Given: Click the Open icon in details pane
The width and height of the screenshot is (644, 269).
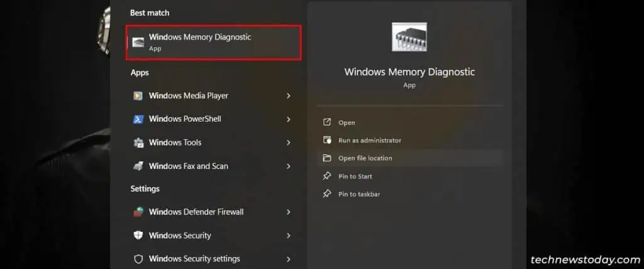Looking at the screenshot, I should (327, 122).
